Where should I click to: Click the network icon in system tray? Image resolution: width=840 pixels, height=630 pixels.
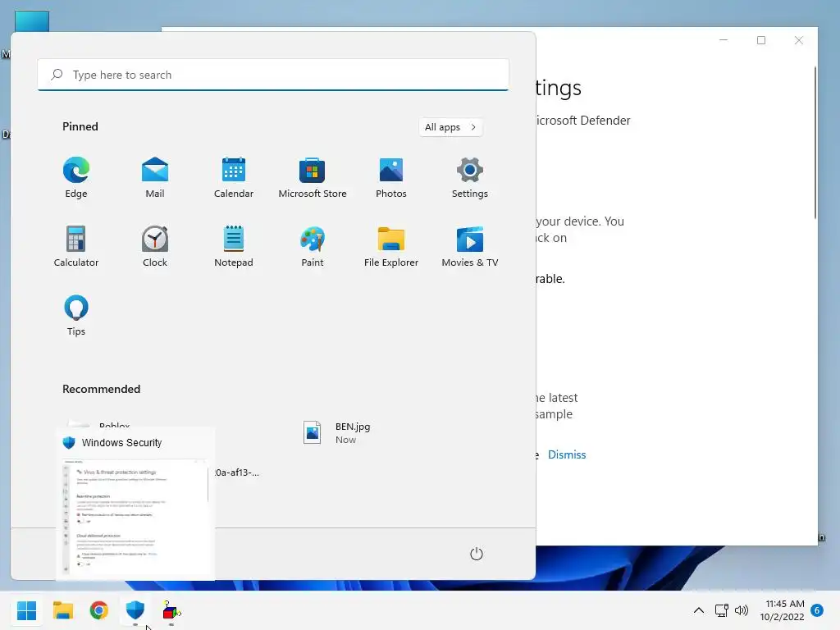pyautogui.click(x=722, y=610)
